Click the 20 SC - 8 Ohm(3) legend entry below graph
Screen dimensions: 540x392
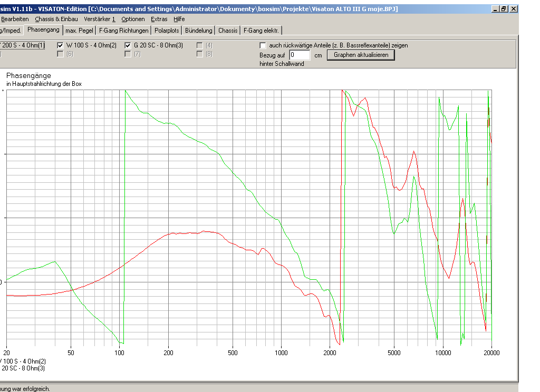23,368
